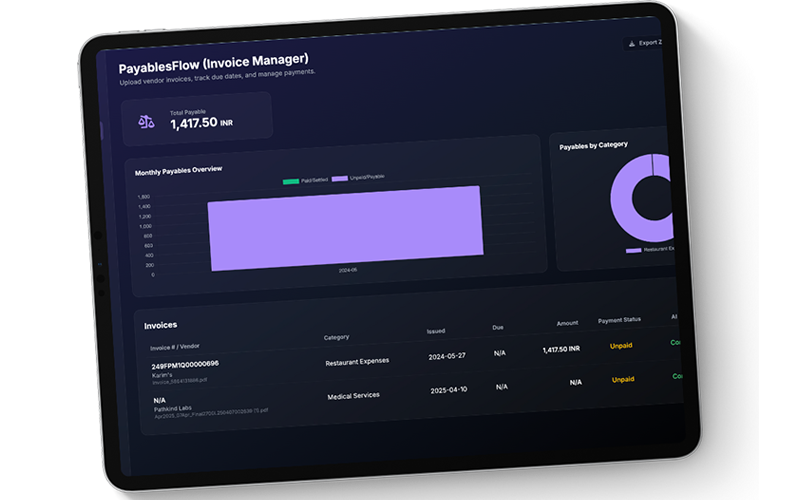Open invoice 249FPM1Q00000696
Screen dimensions: 800x500
tap(185, 364)
